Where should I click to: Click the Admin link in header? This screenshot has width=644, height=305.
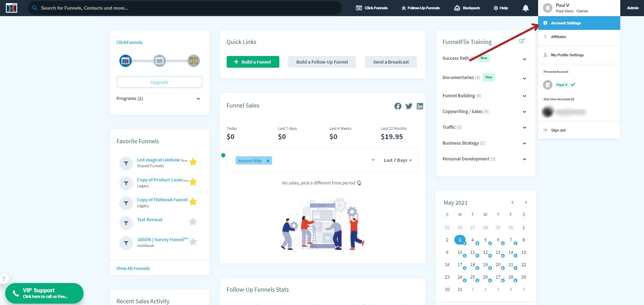pyautogui.click(x=633, y=8)
